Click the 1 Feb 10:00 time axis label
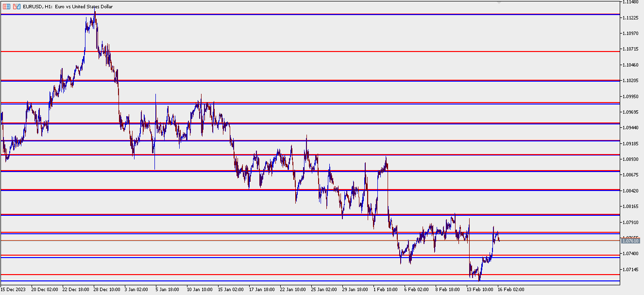The height and width of the screenshot is (295, 644). tap(385, 289)
